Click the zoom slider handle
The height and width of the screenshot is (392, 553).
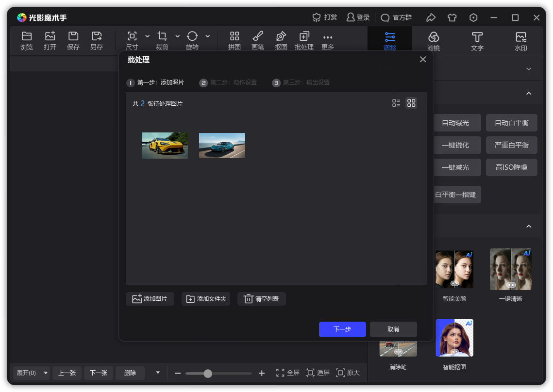click(208, 373)
